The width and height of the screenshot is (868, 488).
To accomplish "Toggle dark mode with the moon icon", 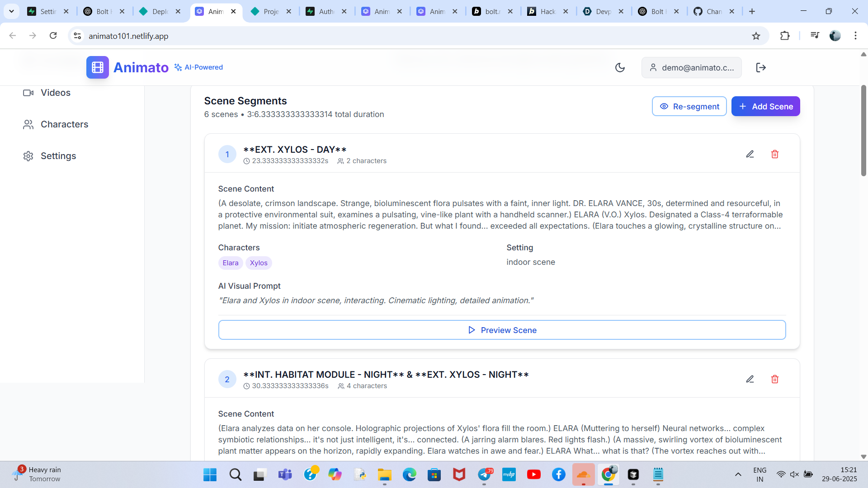I will (x=620, y=68).
